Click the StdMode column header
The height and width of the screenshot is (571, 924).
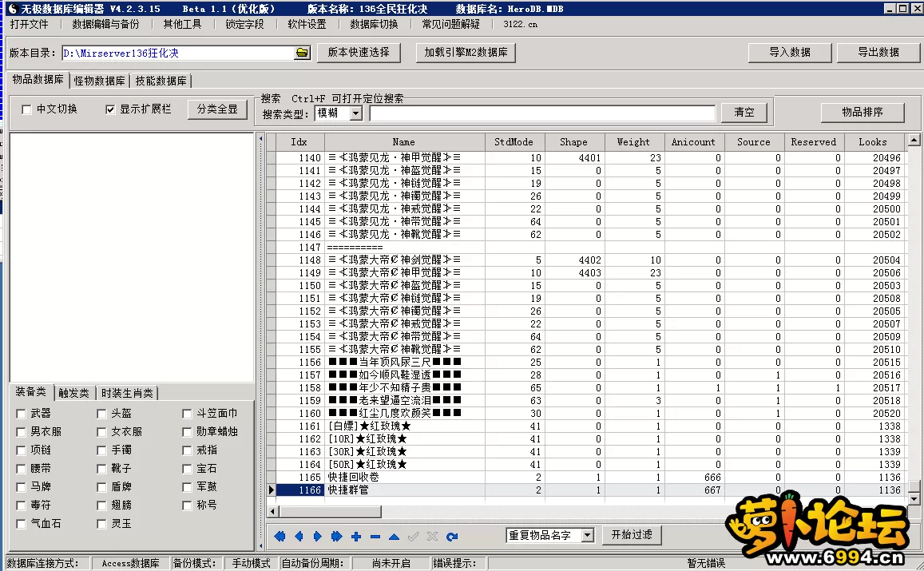514,142
